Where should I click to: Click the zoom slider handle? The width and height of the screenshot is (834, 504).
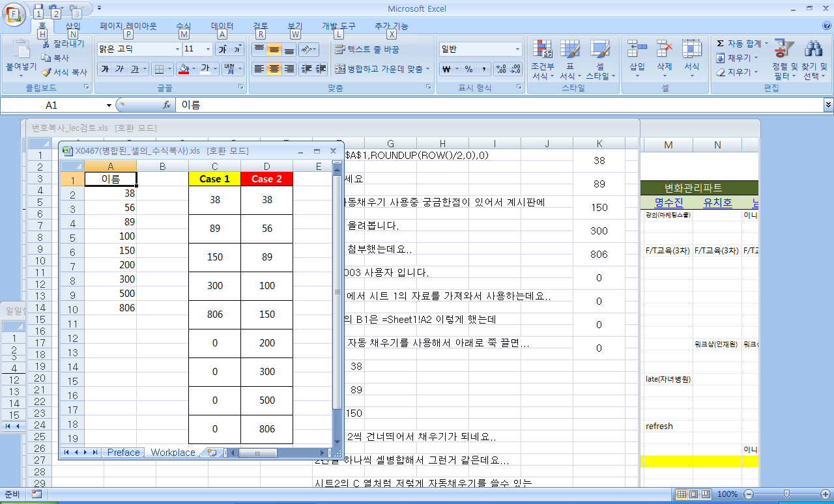point(787,494)
